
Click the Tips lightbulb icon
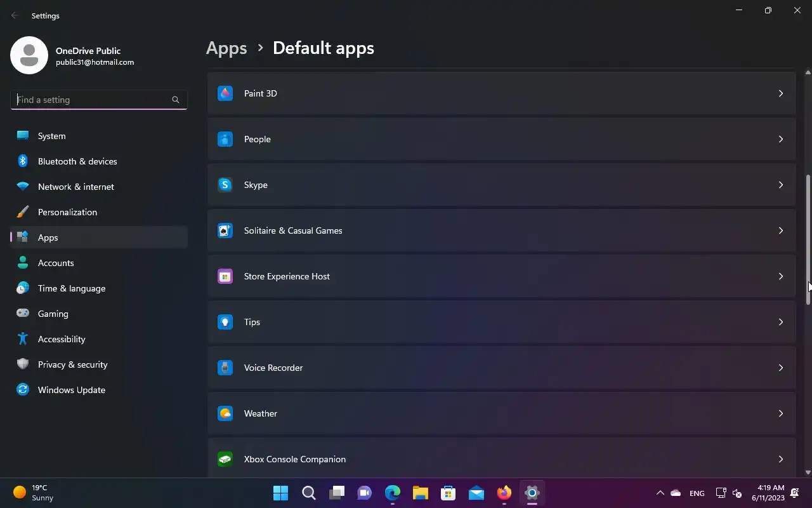coord(225,322)
